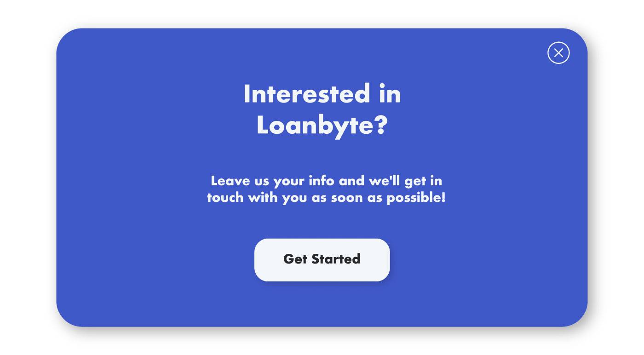Screen dimensions: 644x355
Task: Close the Loanbyte popup with the X icon
Action: [558, 53]
